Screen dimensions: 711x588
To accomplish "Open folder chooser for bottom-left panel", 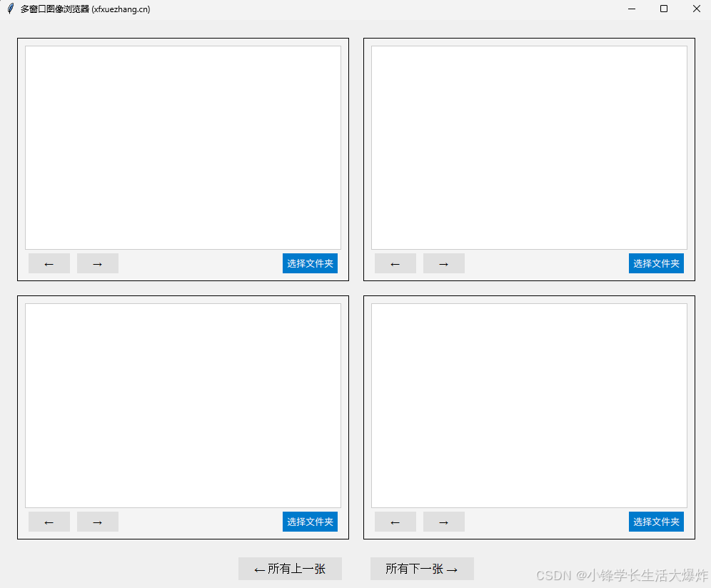I will [310, 522].
